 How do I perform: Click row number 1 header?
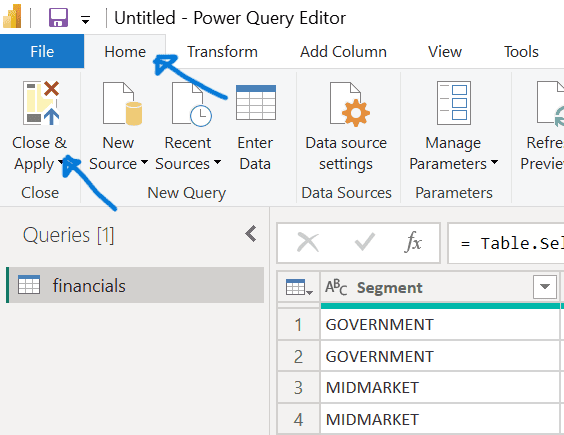point(299,324)
